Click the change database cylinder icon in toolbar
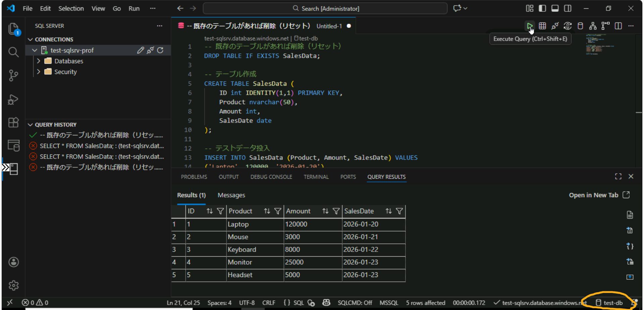The image size is (644, 310). (x=580, y=26)
